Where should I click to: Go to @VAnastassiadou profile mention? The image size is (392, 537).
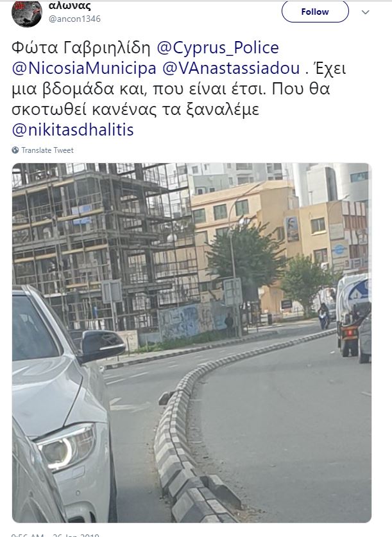(x=231, y=68)
